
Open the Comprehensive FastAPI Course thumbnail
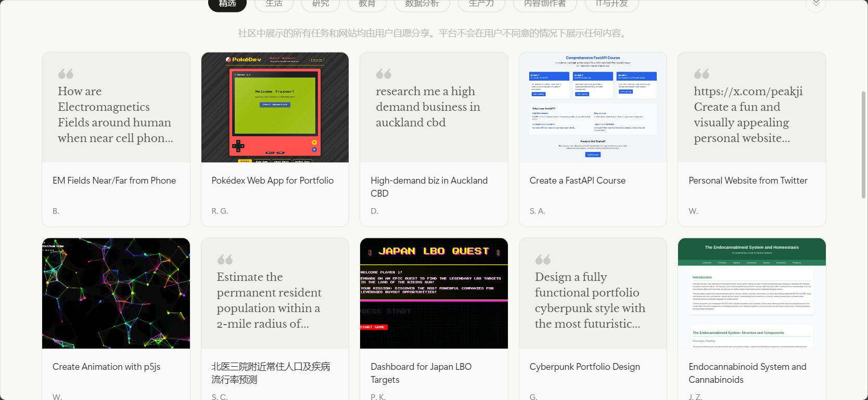593,107
